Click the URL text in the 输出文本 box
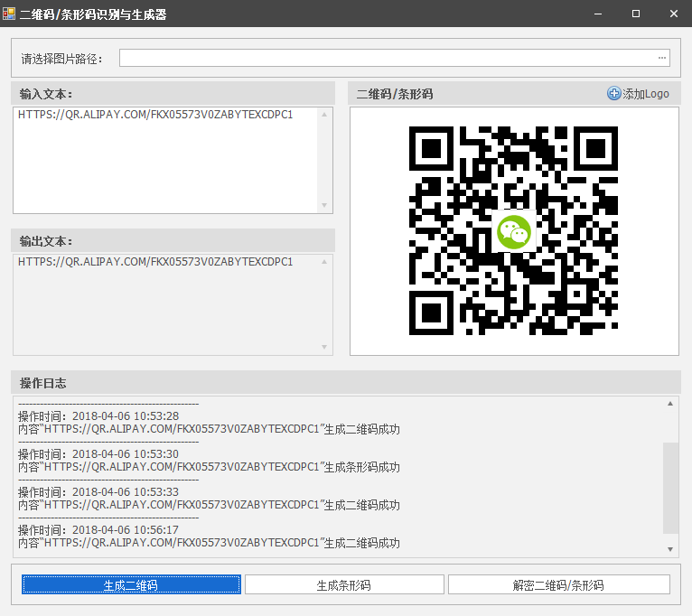This screenshot has width=692, height=616. [x=155, y=262]
